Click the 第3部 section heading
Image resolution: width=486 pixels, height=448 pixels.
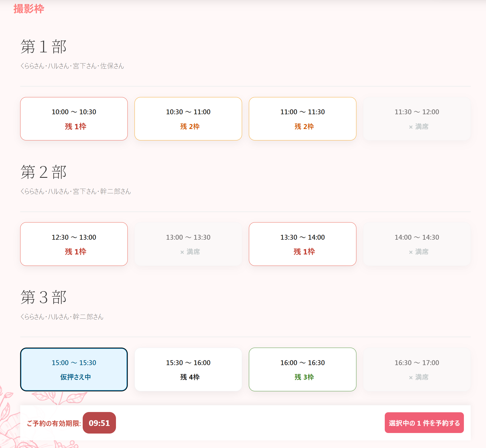pos(44,297)
